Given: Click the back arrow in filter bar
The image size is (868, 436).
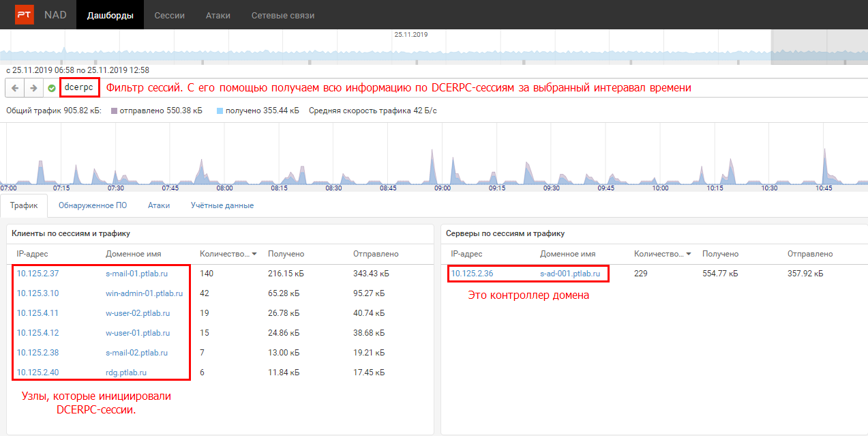Looking at the screenshot, I should point(15,88).
